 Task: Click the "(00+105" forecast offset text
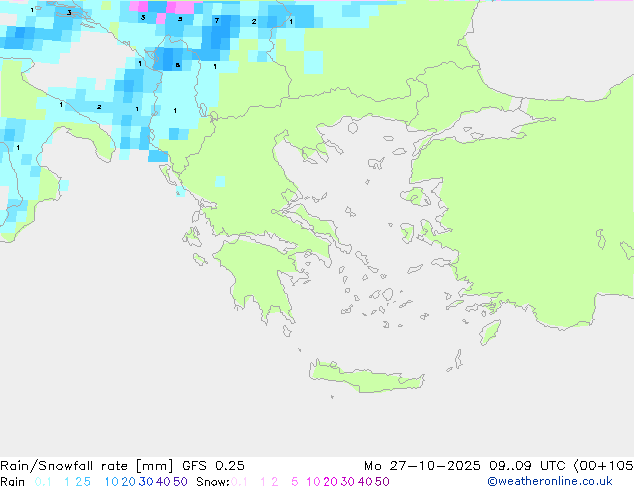pos(603,466)
